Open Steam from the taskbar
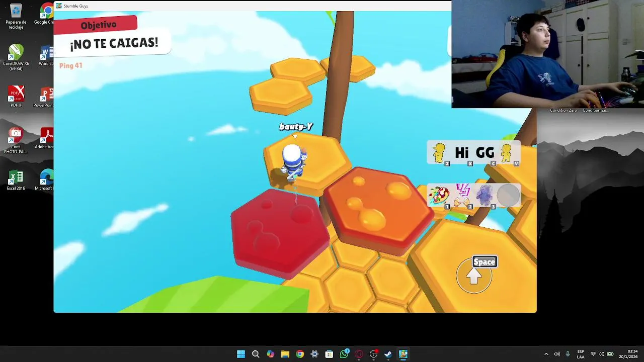 (388, 354)
